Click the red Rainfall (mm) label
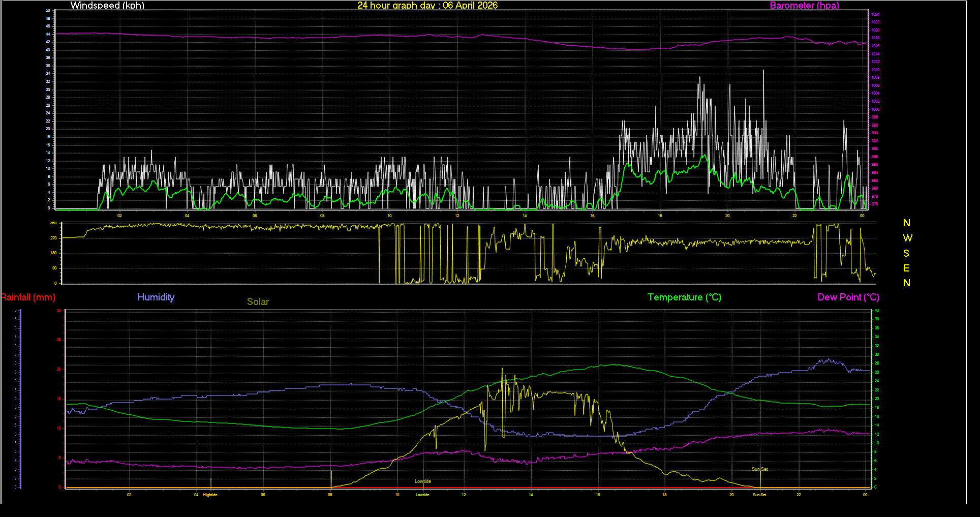 pos(28,297)
